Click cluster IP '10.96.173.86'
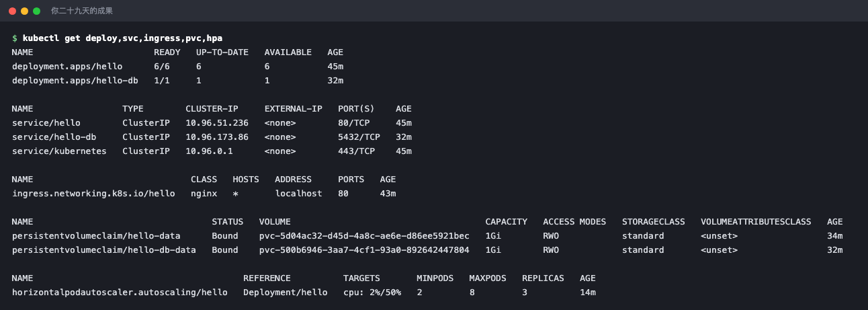868x310 pixels. pos(217,137)
